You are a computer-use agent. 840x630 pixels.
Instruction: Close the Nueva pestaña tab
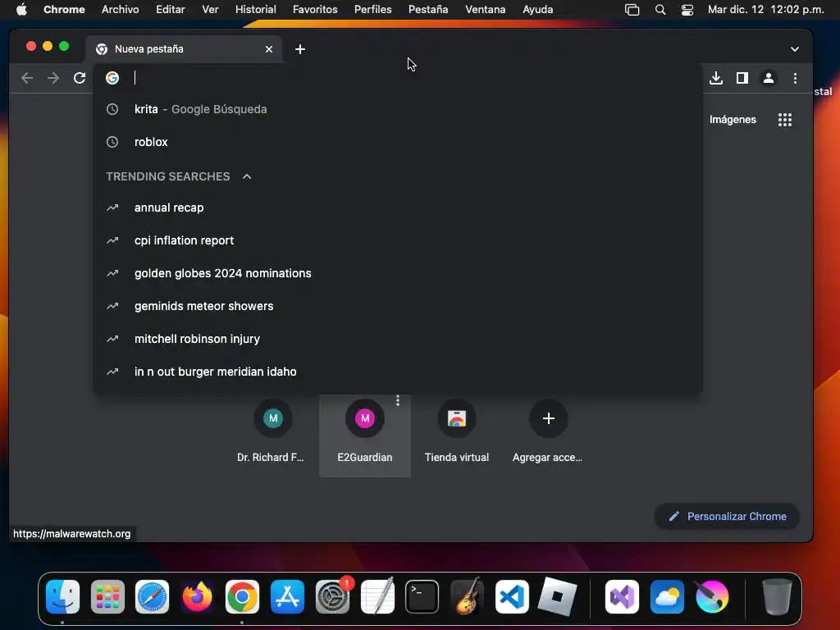click(x=269, y=49)
